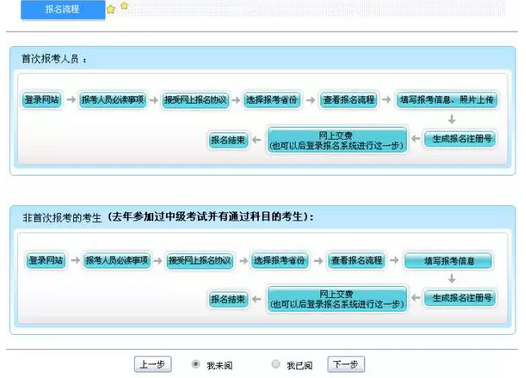
Task: Click the larger star icon beside 报名流程
Action: pyautogui.click(x=111, y=9)
